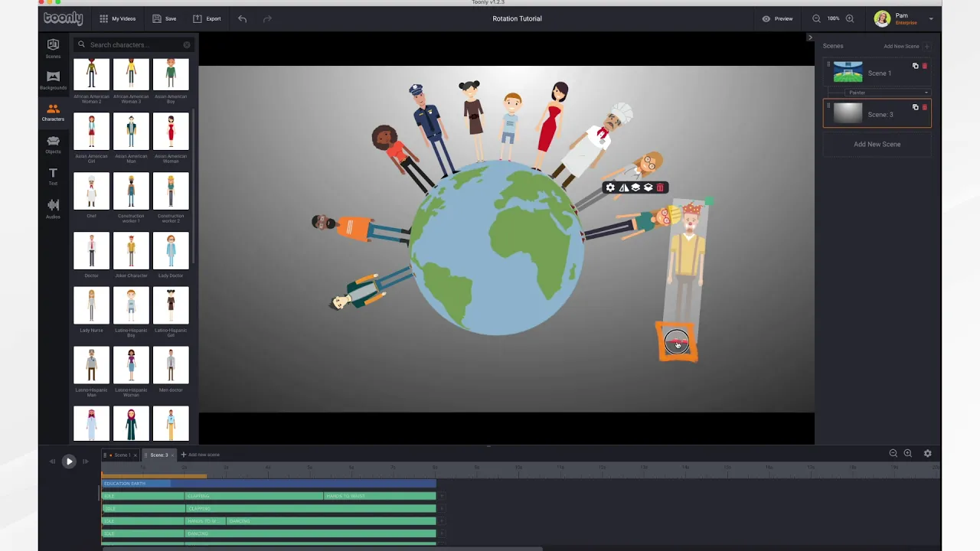
Task: Save the project
Action: 164,18
